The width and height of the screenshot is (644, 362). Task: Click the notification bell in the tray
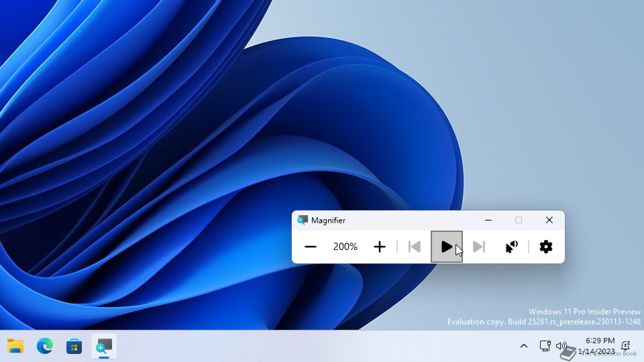tap(625, 346)
